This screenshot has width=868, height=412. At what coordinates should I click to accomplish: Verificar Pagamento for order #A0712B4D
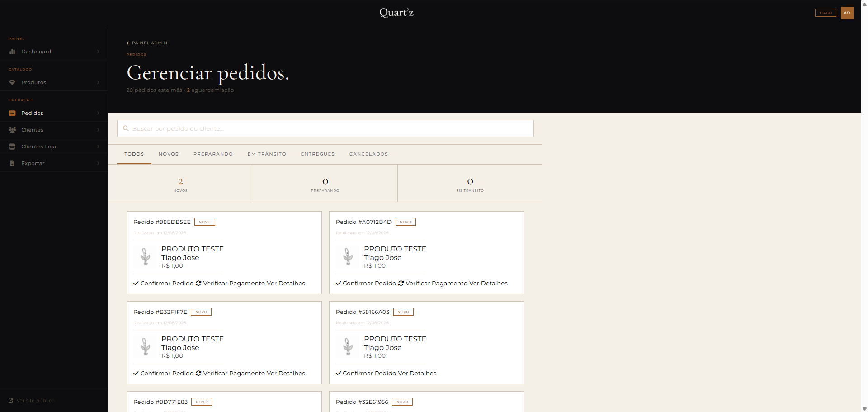pos(433,283)
